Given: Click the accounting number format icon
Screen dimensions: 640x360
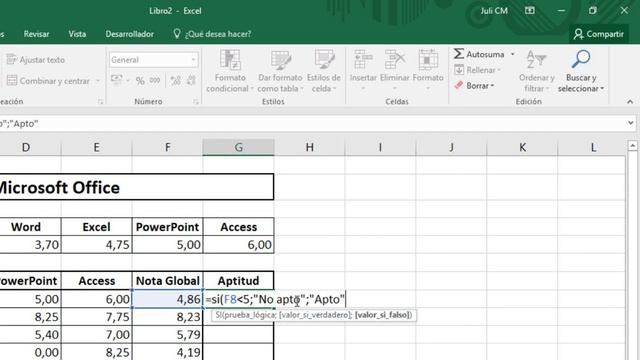Looking at the screenshot, I should pos(117,80).
